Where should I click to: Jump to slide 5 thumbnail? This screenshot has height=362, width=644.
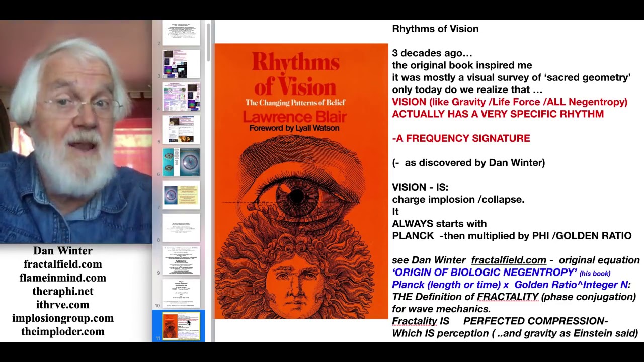point(181,129)
